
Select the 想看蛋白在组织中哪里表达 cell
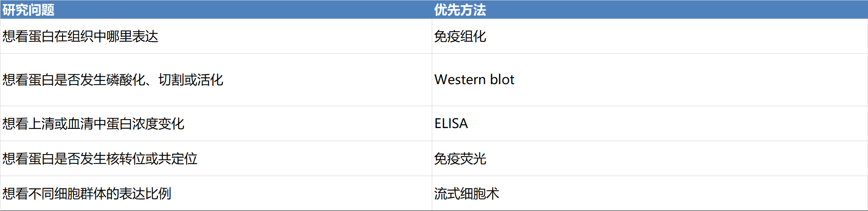click(80, 37)
